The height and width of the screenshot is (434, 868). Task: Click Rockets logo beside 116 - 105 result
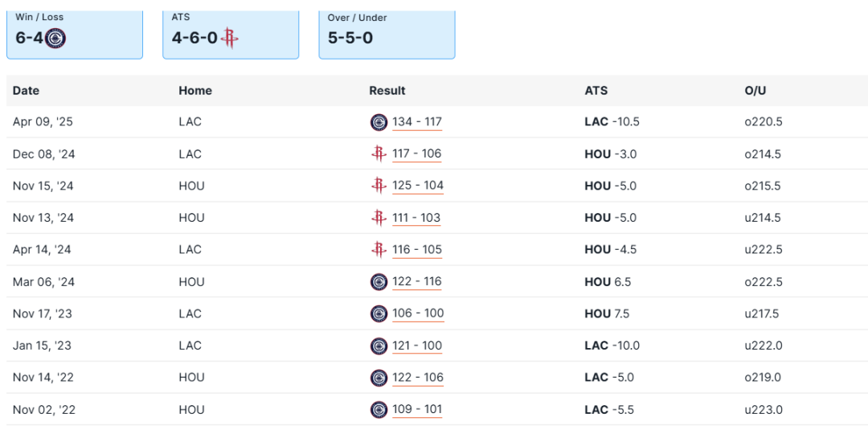point(379,250)
